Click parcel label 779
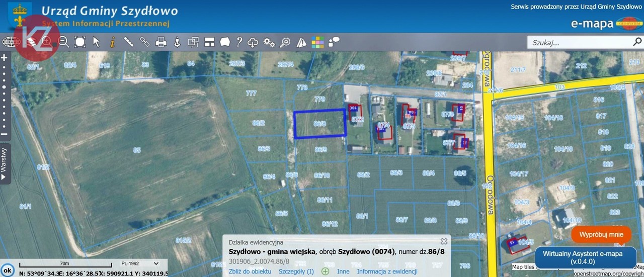Screen dimensions: 644x277 coord(319,99)
